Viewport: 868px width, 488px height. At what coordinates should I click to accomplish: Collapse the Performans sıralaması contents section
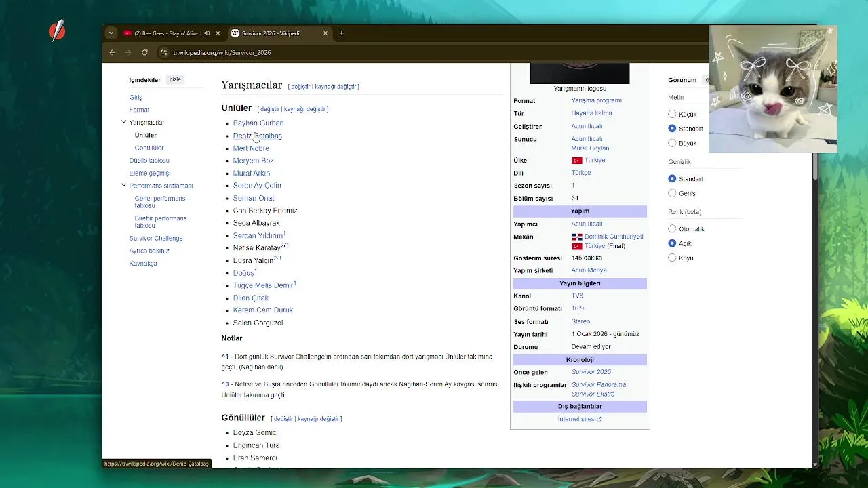tap(123, 185)
